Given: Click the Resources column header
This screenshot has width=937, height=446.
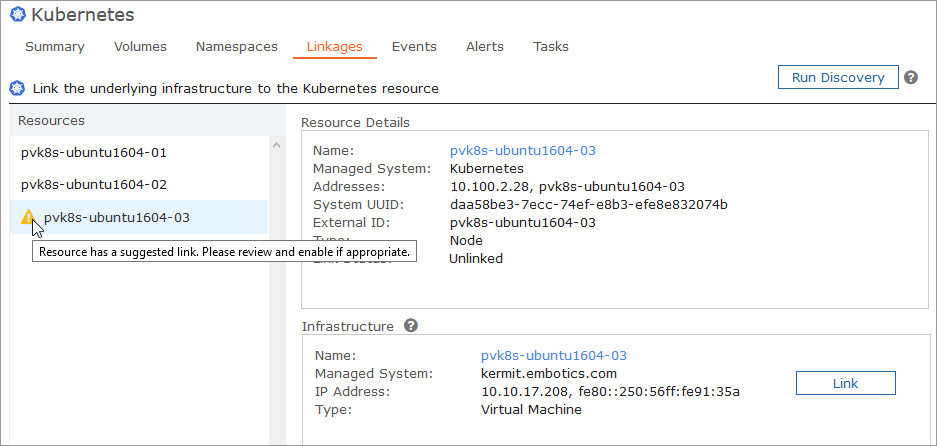Looking at the screenshot, I should (x=148, y=121).
